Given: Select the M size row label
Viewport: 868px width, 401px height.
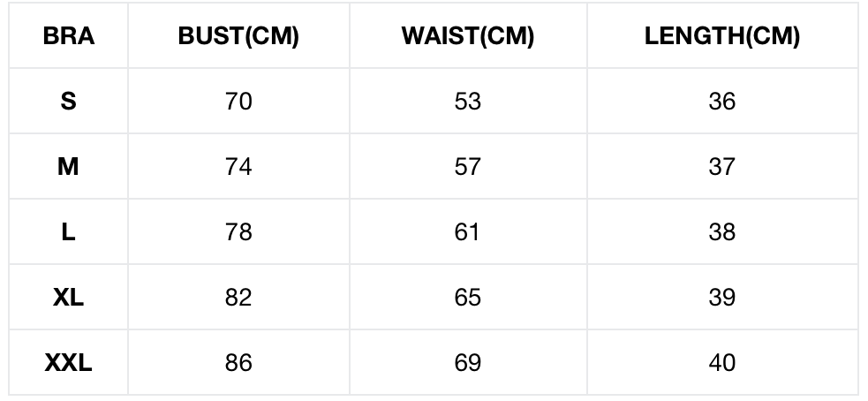Looking at the screenshot, I should [69, 166].
